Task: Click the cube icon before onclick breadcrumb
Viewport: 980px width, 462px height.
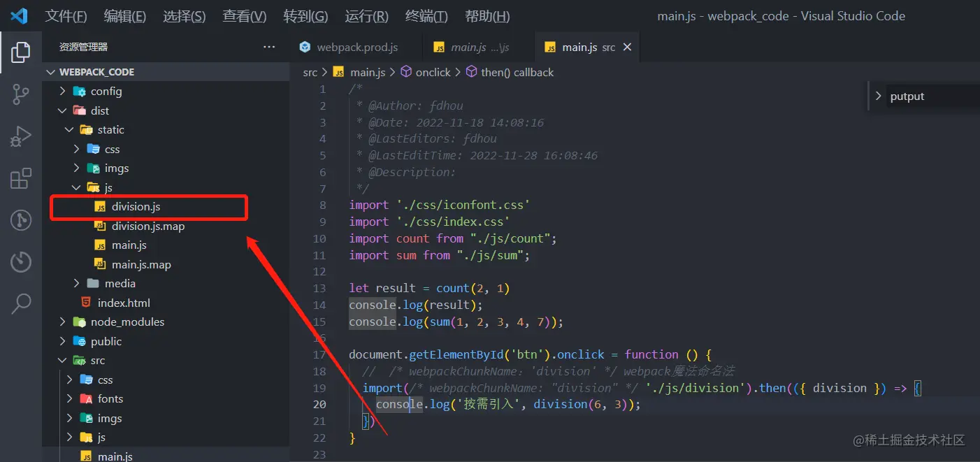Action: click(406, 72)
